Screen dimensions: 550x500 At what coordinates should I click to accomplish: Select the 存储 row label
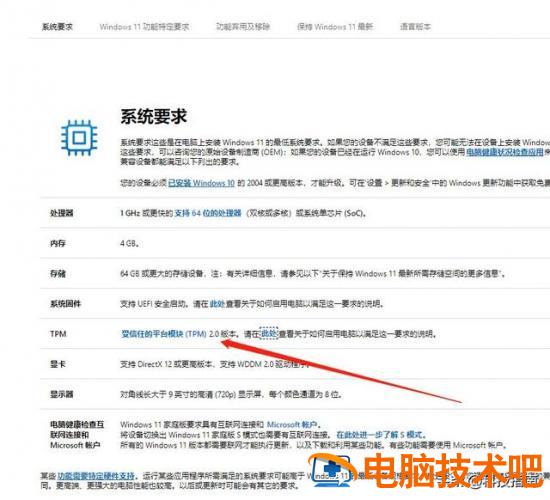[x=58, y=273]
